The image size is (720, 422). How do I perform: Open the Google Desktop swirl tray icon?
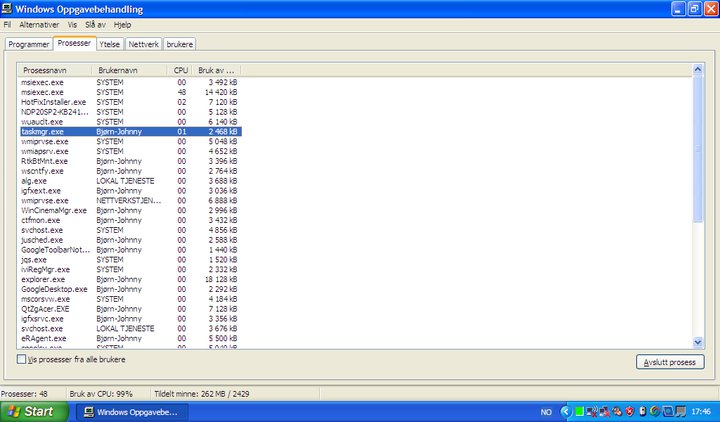pos(655,411)
